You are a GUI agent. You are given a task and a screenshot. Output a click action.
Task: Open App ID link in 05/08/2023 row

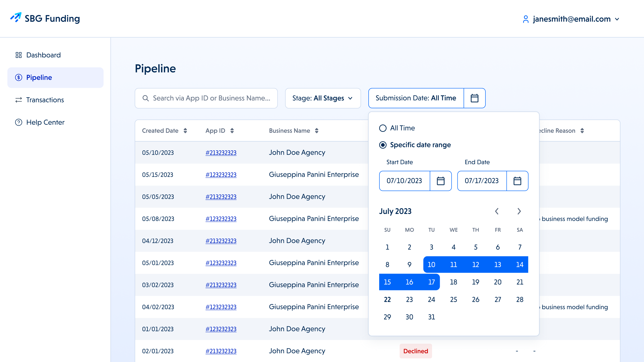click(x=221, y=219)
